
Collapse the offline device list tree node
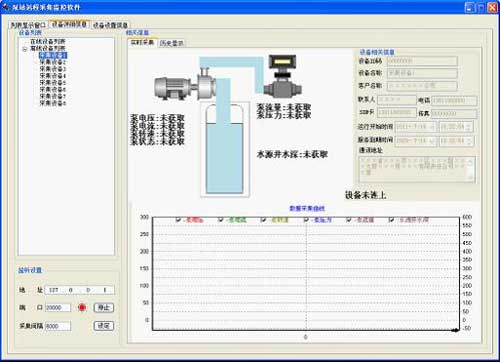(25, 49)
